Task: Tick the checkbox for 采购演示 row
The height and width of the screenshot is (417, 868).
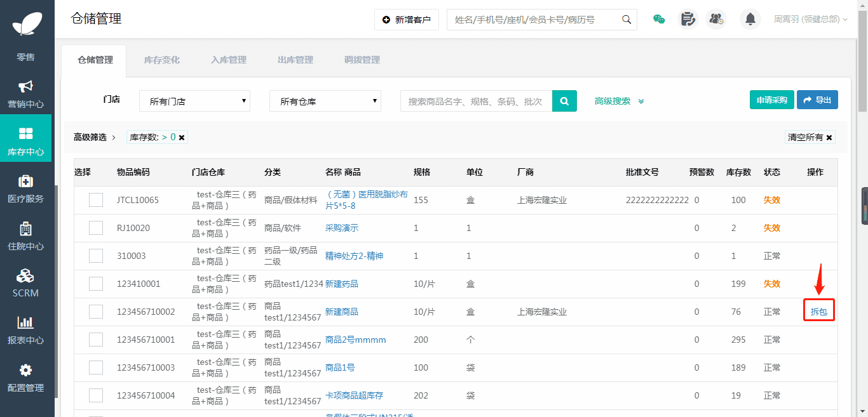Action: pyautogui.click(x=96, y=228)
